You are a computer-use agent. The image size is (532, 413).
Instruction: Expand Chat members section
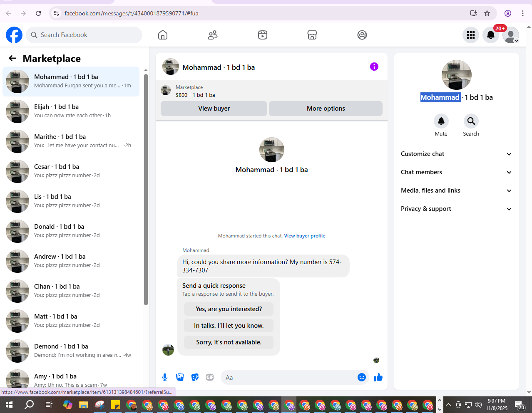(x=456, y=172)
